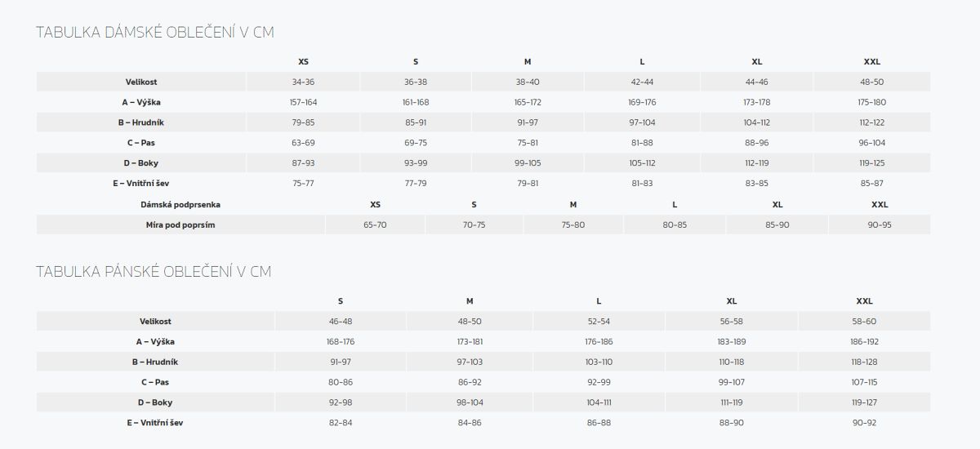
Task: Click the 'A – Výška' row label in women's table
Action: click(x=141, y=102)
